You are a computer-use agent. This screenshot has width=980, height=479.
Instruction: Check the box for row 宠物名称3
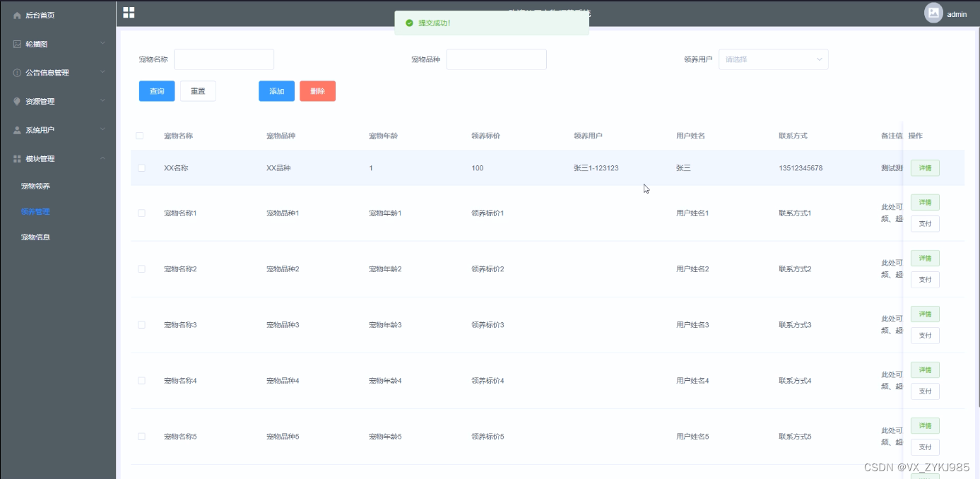[x=141, y=324]
